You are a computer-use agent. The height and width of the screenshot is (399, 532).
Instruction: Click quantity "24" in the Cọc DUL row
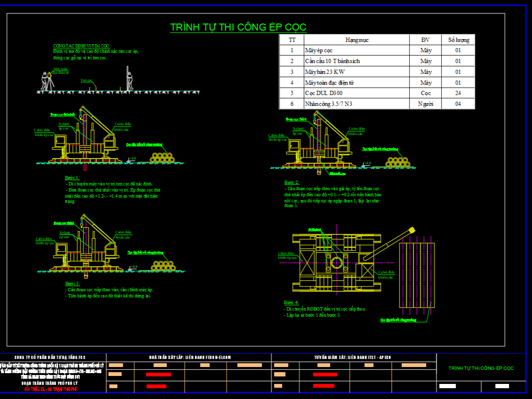pos(458,93)
